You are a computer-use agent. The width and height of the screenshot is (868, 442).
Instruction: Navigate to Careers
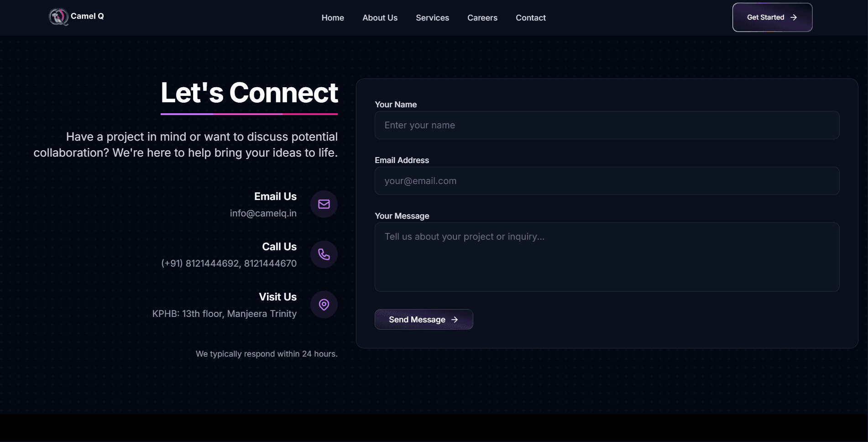click(482, 18)
